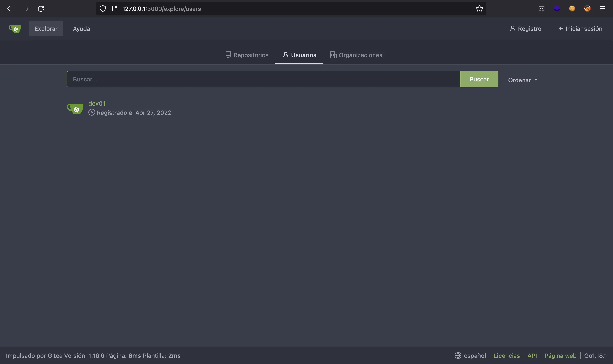Click 'Registrado el Apr 27, 2022' text

134,113
